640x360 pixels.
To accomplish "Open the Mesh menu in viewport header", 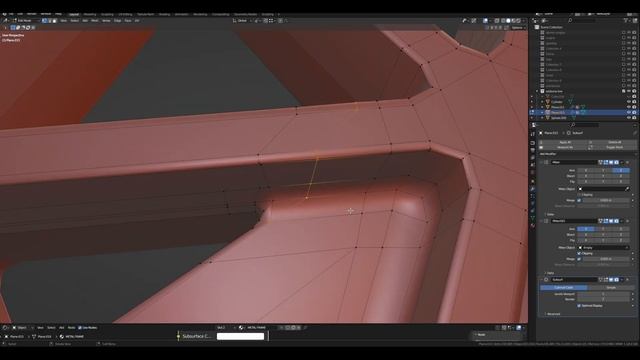I will coord(94,20).
